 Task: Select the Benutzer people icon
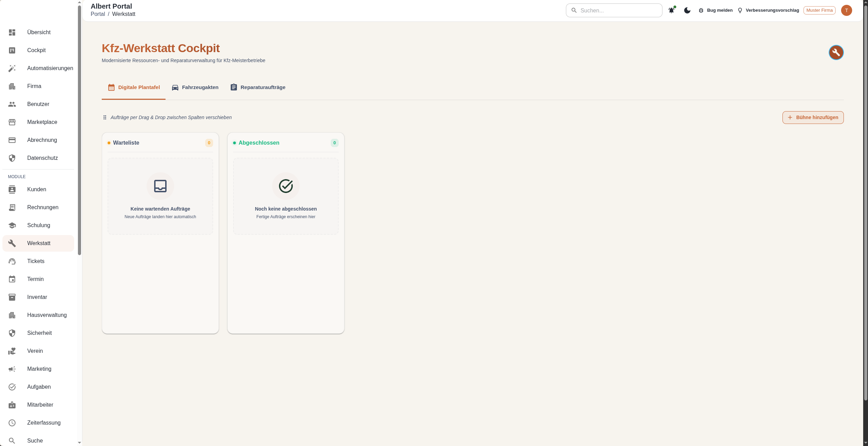point(12,104)
